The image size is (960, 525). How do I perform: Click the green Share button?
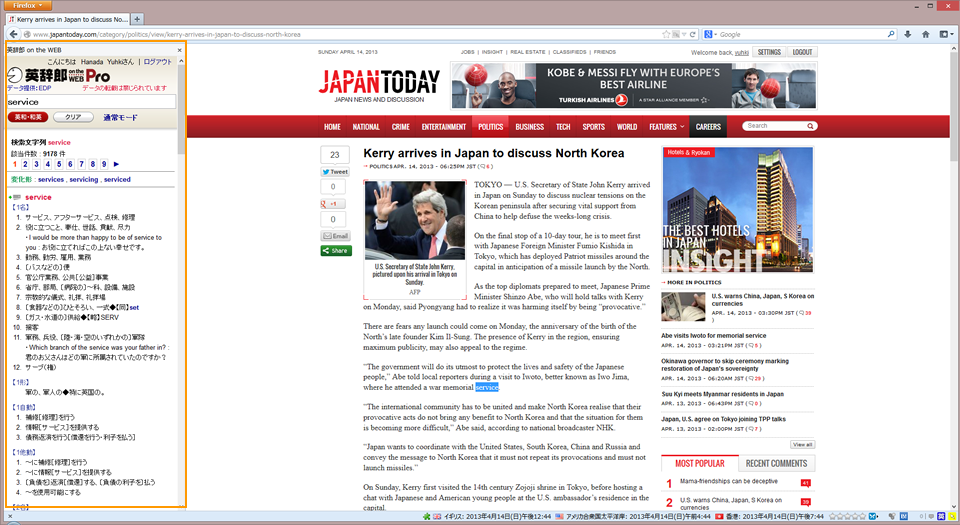(334, 250)
